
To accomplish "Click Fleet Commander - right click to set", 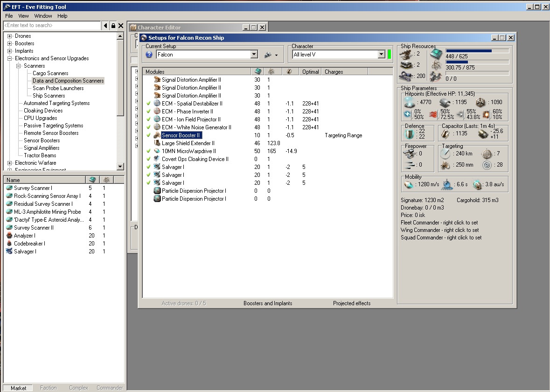I will 439,223.
